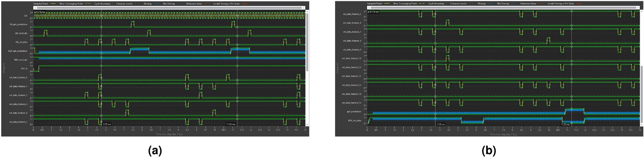Image resolution: width=644 pixels, height=157 pixels.
Task: Select the set_data_feature_10 signal label
Action: (352, 58)
